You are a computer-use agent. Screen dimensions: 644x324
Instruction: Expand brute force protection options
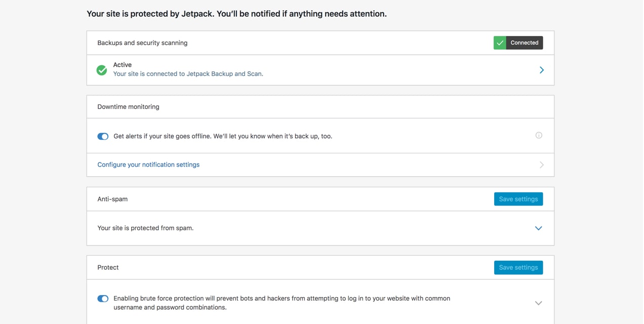click(538, 303)
